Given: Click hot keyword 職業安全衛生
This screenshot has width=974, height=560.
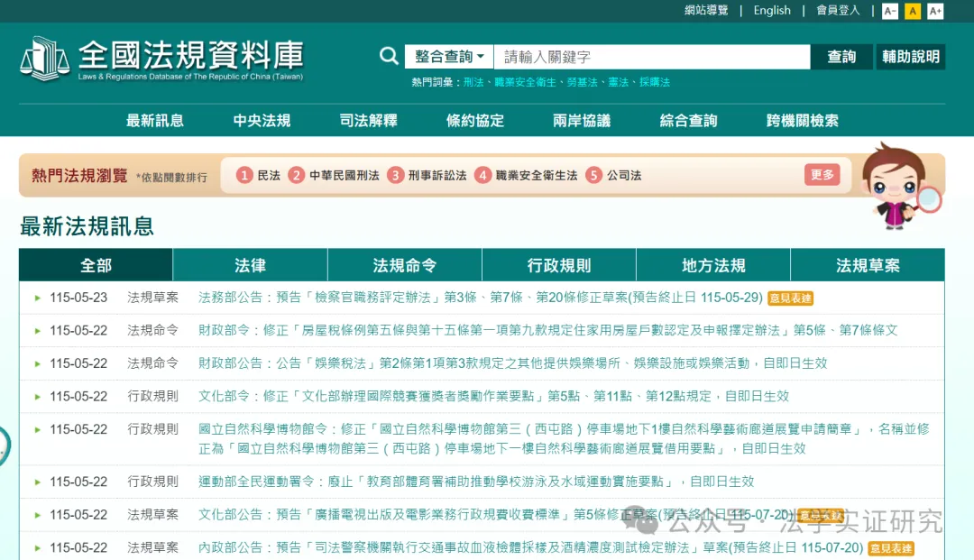Looking at the screenshot, I should click(525, 82).
